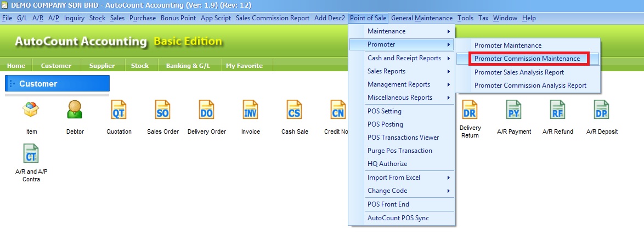
Task: Open the Invoice INV icon
Action: [x=251, y=110]
